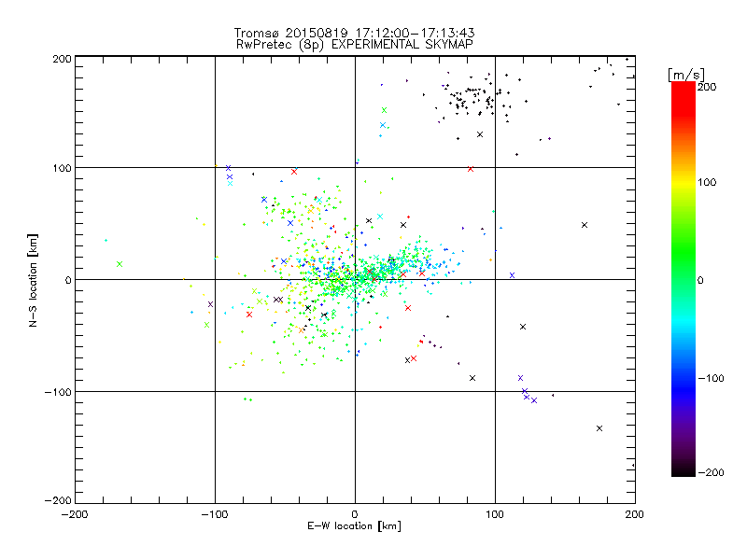Click the 0 tick label on N-S axis
The height and width of the screenshot is (560, 747).
click(68, 280)
